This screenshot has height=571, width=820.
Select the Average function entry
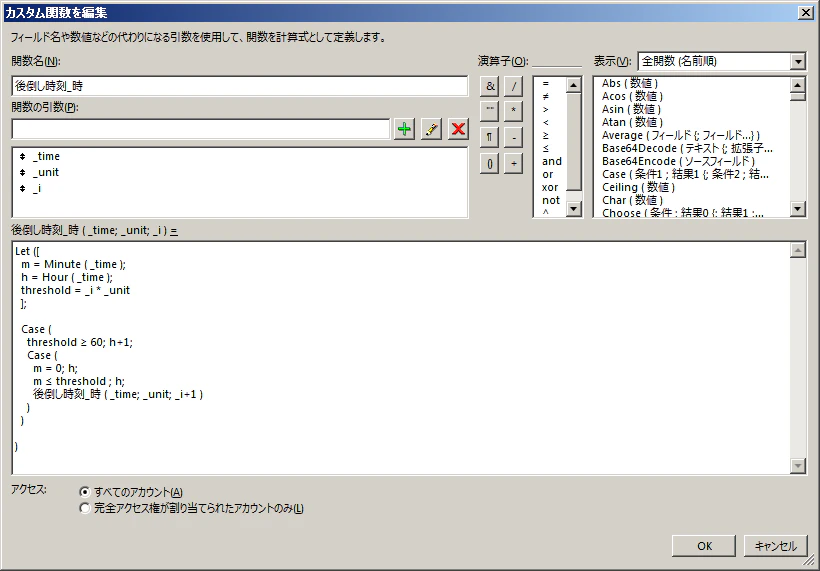click(x=680, y=135)
